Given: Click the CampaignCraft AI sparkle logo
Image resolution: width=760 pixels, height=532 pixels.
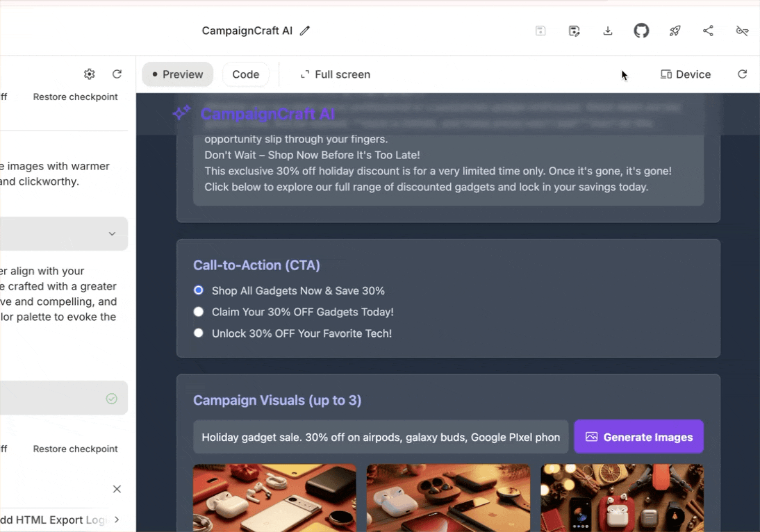Looking at the screenshot, I should 182,113.
